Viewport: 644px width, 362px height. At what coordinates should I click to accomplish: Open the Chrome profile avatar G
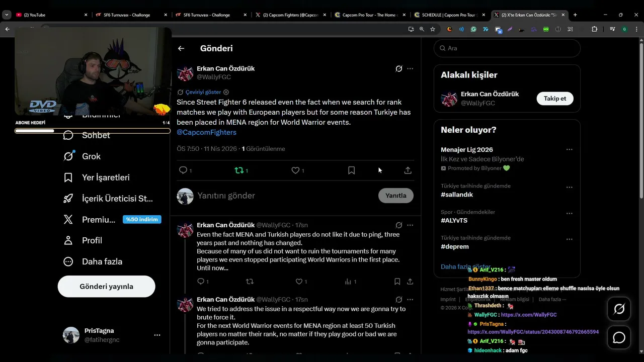pos(624,29)
